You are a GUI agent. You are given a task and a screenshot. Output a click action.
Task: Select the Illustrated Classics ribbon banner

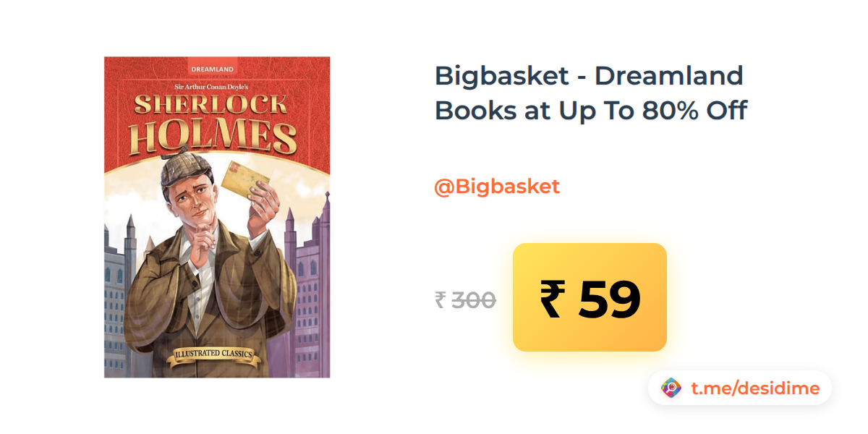click(x=213, y=354)
